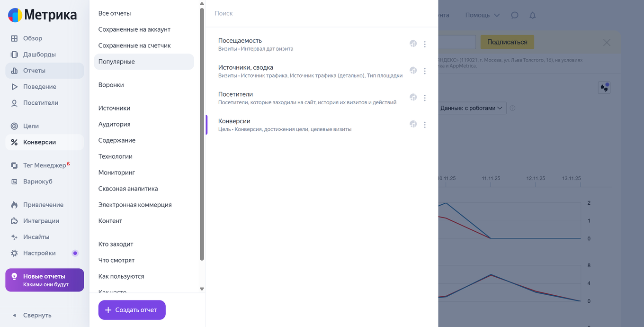Screen dimensions: 644x327
Task: Click the Создать отчет button
Action: [132, 310]
